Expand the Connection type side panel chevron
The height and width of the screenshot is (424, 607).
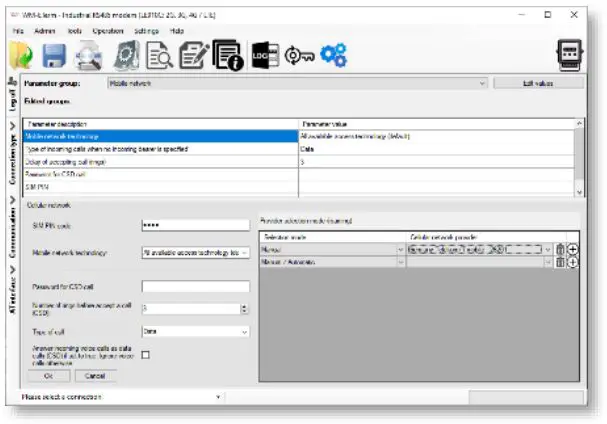coord(12,126)
